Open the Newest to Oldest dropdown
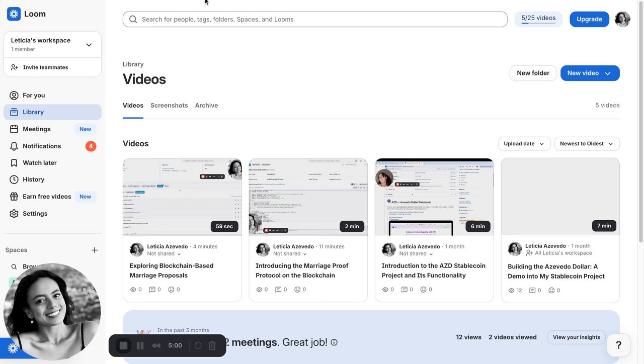This screenshot has width=644, height=364. pyautogui.click(x=587, y=144)
